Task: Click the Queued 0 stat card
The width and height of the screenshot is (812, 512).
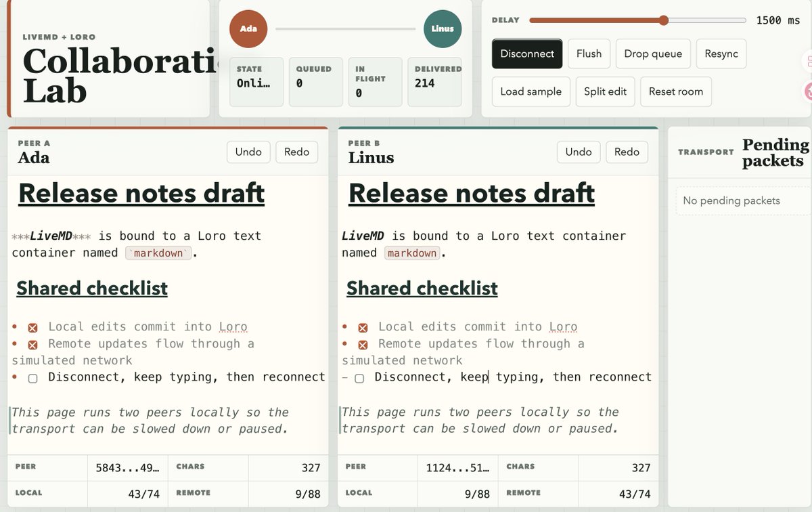Action: pos(316,82)
